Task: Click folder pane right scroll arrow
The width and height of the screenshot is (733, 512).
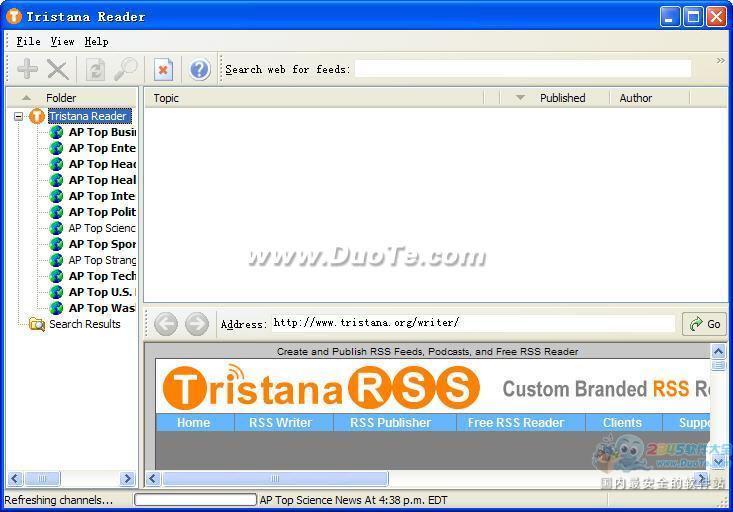Action: [127, 478]
